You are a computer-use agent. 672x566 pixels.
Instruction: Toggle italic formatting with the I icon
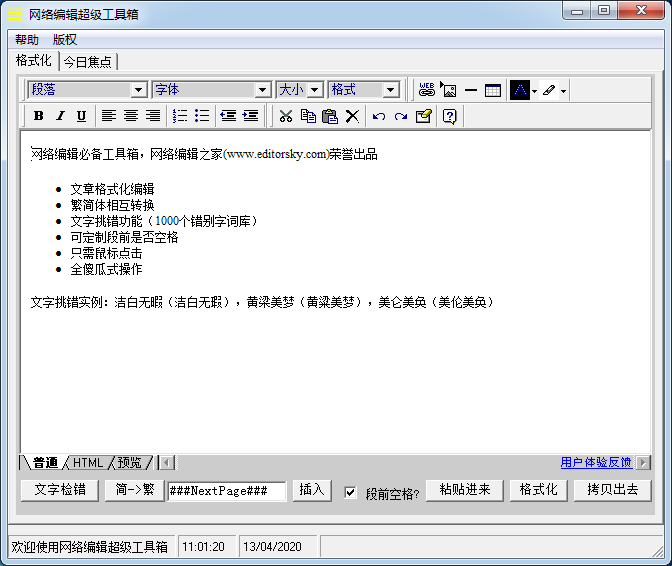coord(60,116)
